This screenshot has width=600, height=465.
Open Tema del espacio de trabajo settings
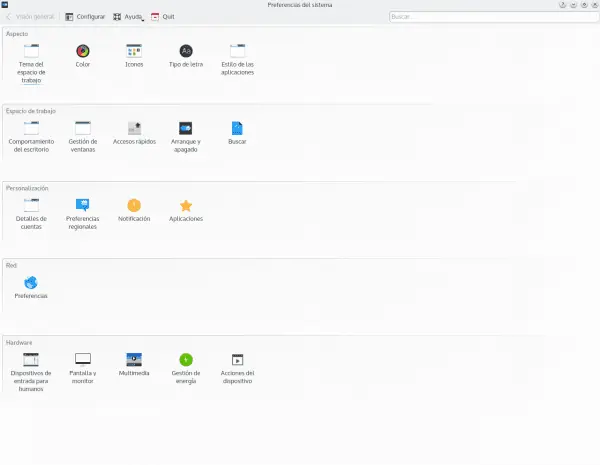pyautogui.click(x=31, y=64)
